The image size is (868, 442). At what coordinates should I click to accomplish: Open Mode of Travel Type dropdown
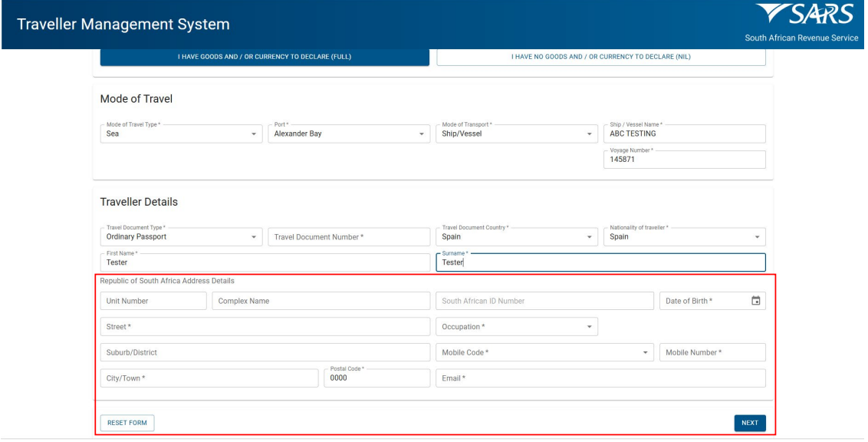coord(181,134)
